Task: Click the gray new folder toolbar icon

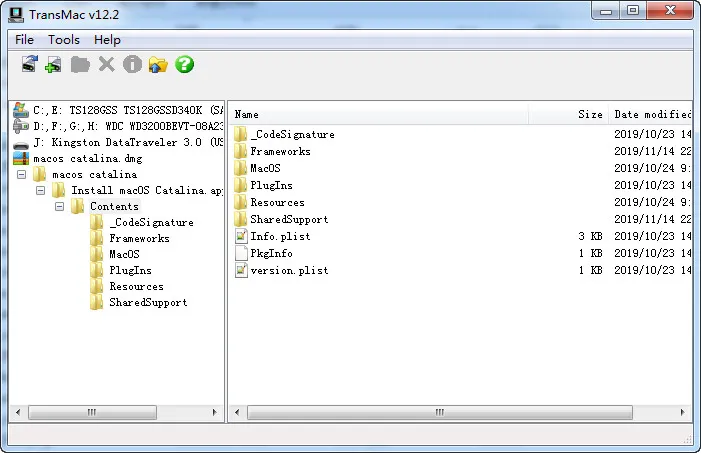Action: click(x=80, y=64)
